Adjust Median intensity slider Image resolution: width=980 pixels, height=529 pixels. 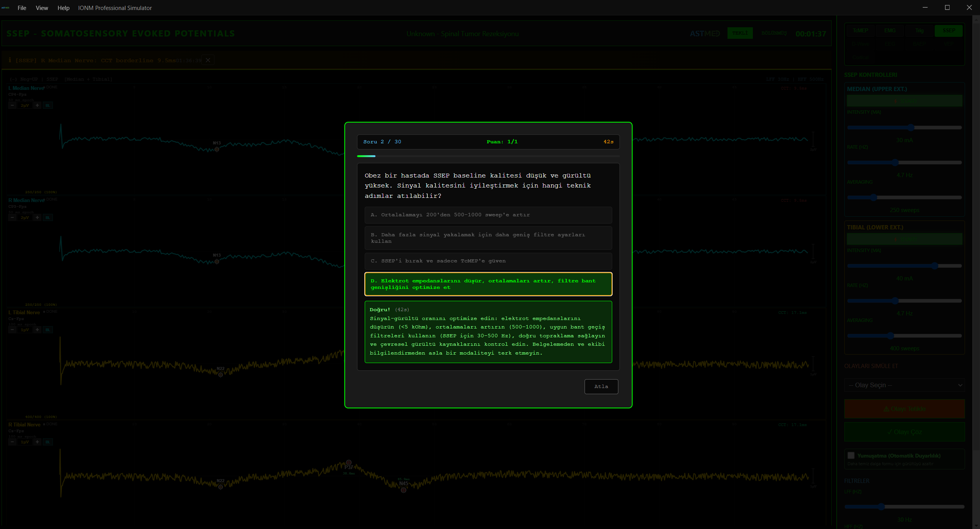(x=911, y=128)
